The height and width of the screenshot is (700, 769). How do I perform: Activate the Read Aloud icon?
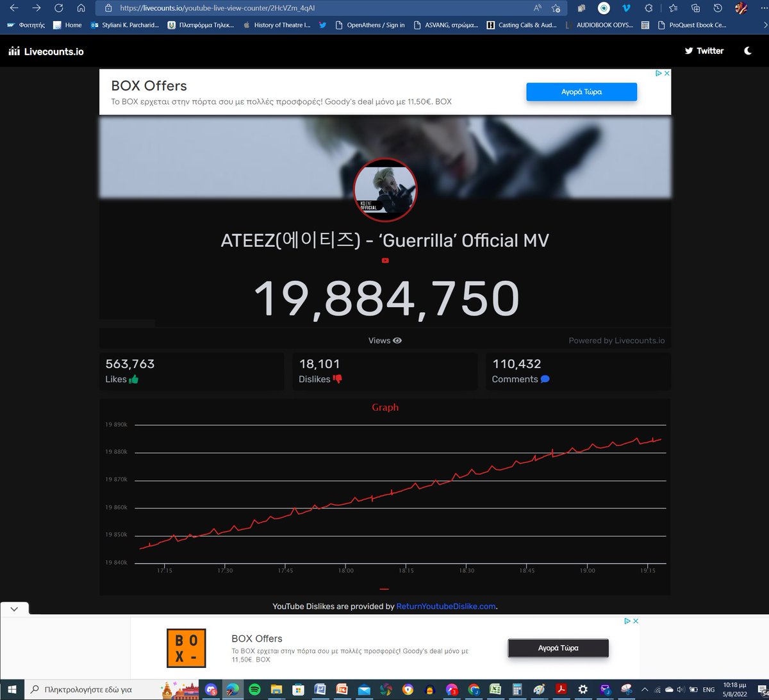[538, 8]
